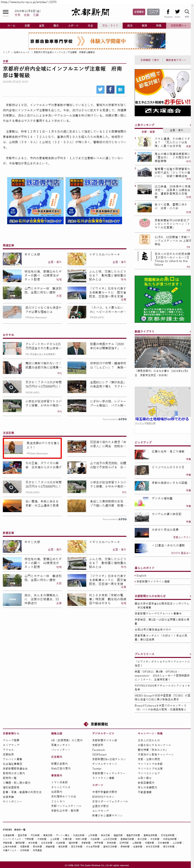Screen dimensions: 194x868
Task: Expand 動画ライブラリ section arrow
Action: pos(190,332)
